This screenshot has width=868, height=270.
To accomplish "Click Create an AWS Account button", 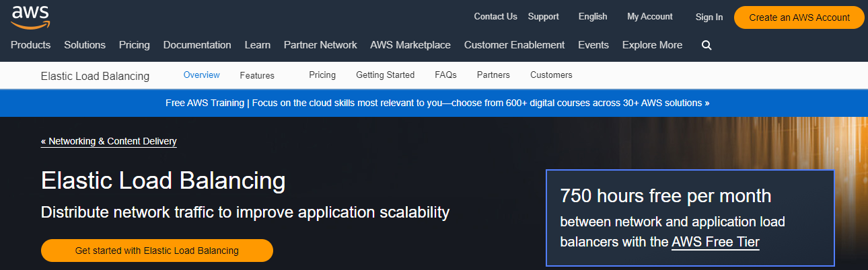I will click(799, 17).
